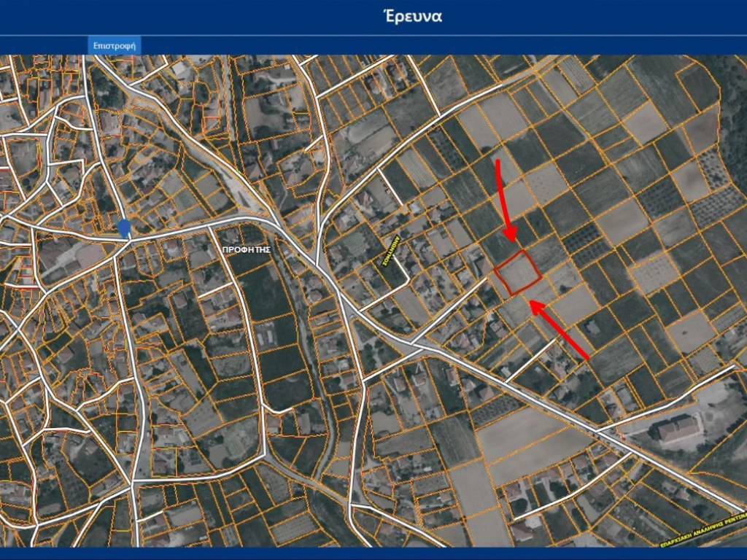Click the upper red arrow pointing downward
This screenshot has height=560, width=747.
[x=503, y=201]
